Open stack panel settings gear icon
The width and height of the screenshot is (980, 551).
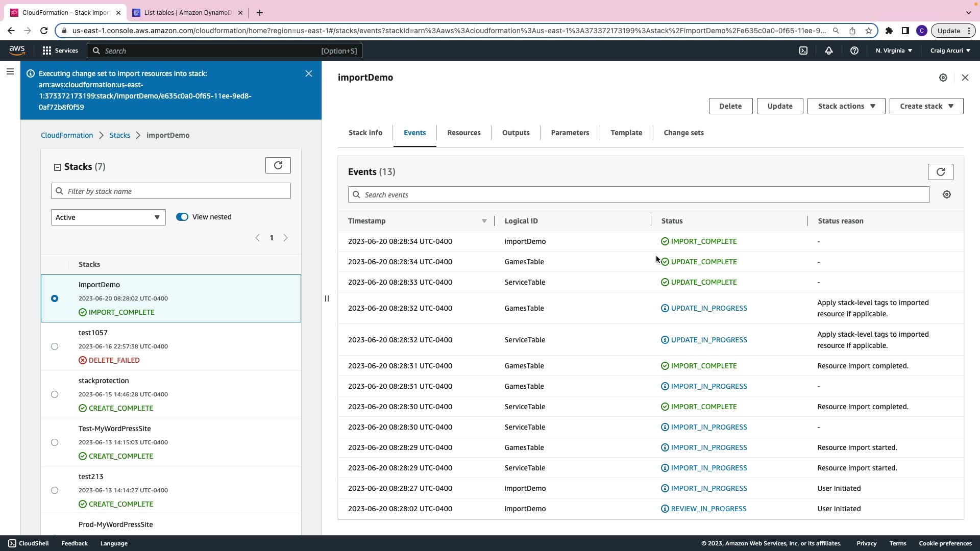pyautogui.click(x=943, y=78)
